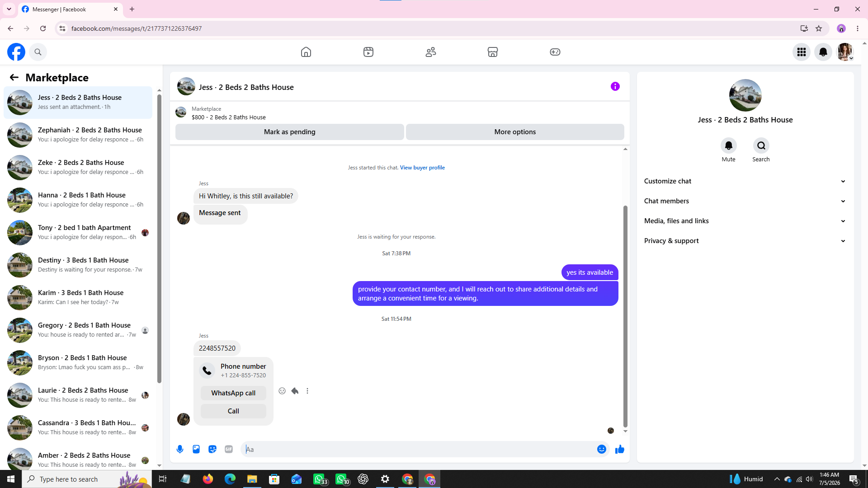Click the Call button under phone number
The height and width of the screenshot is (488, 868).
point(233,411)
